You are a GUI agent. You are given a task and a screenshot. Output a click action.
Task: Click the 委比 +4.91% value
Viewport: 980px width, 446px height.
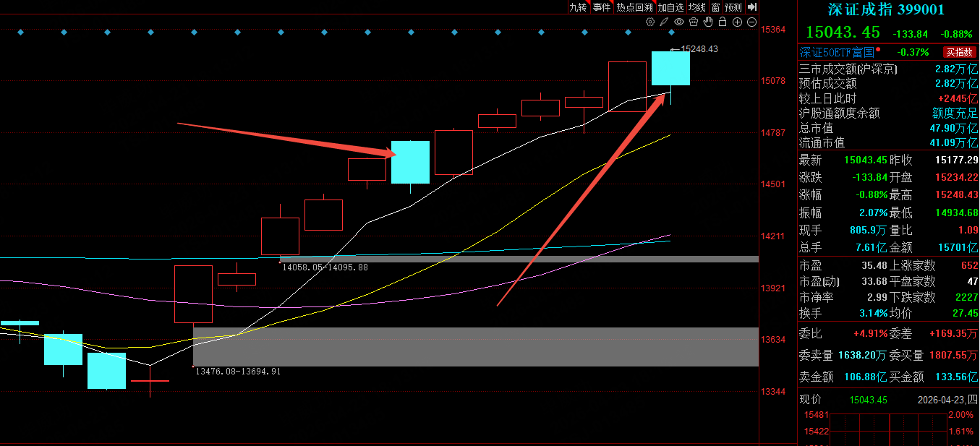click(x=871, y=334)
